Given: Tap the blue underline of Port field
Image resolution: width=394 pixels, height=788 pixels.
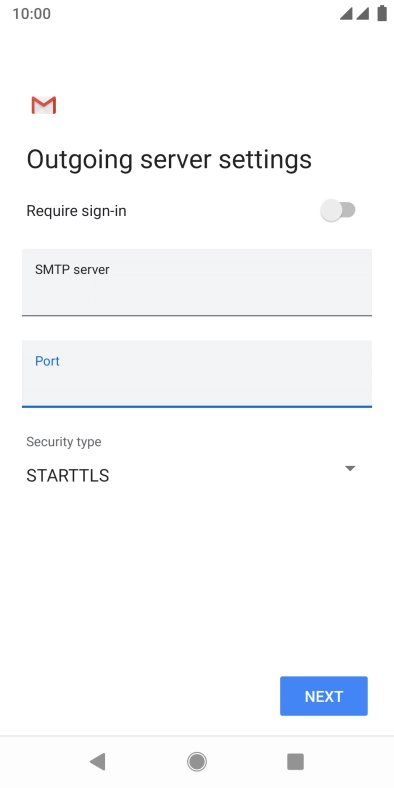Looking at the screenshot, I should tap(197, 406).
